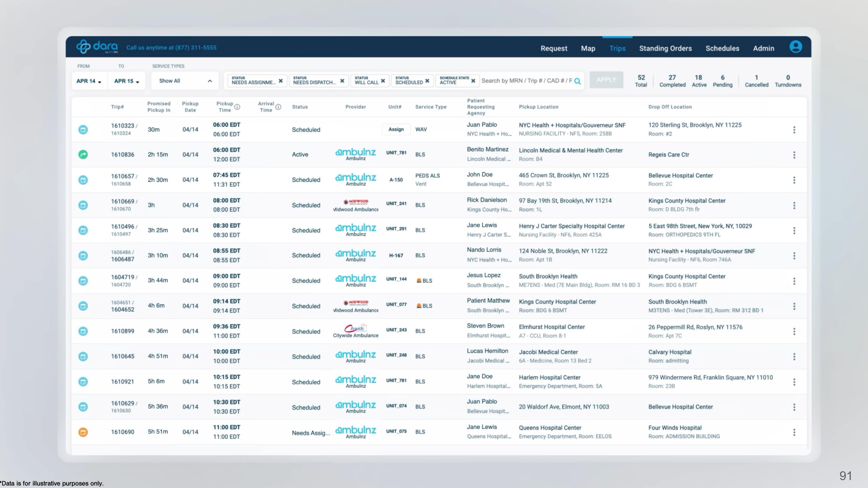Image resolution: width=868 pixels, height=488 pixels.
Task: Click the Arrival Time info icon
Action: 278,107
